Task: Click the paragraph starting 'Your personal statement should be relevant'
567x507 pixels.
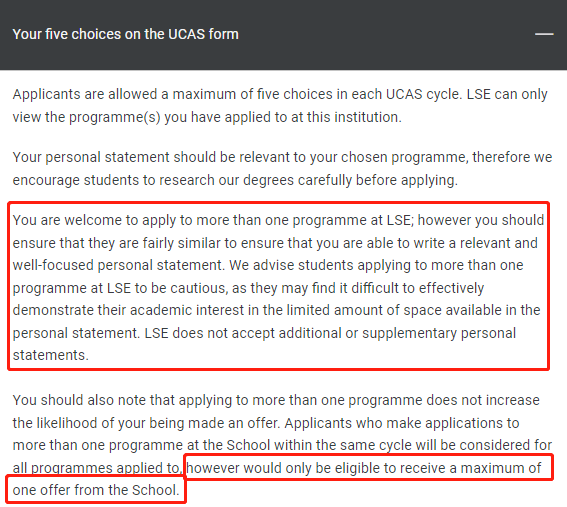Action: point(282,169)
